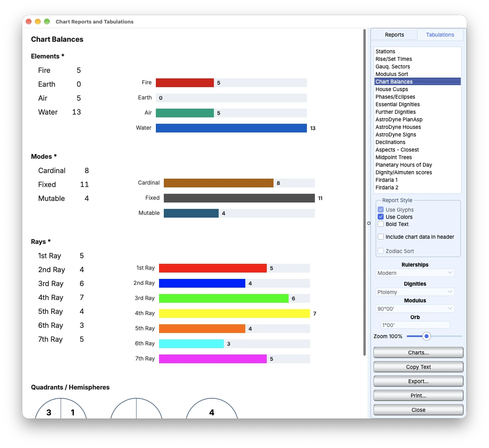Click the blue Water bar in Elements chart
The width and height of the screenshot is (489, 448).
tap(231, 128)
